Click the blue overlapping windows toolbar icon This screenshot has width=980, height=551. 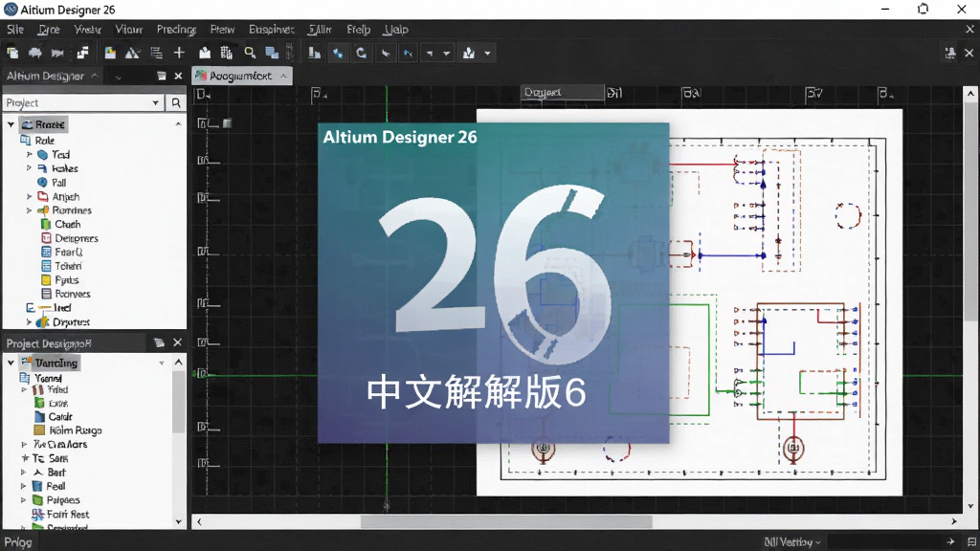pyautogui.click(x=272, y=54)
